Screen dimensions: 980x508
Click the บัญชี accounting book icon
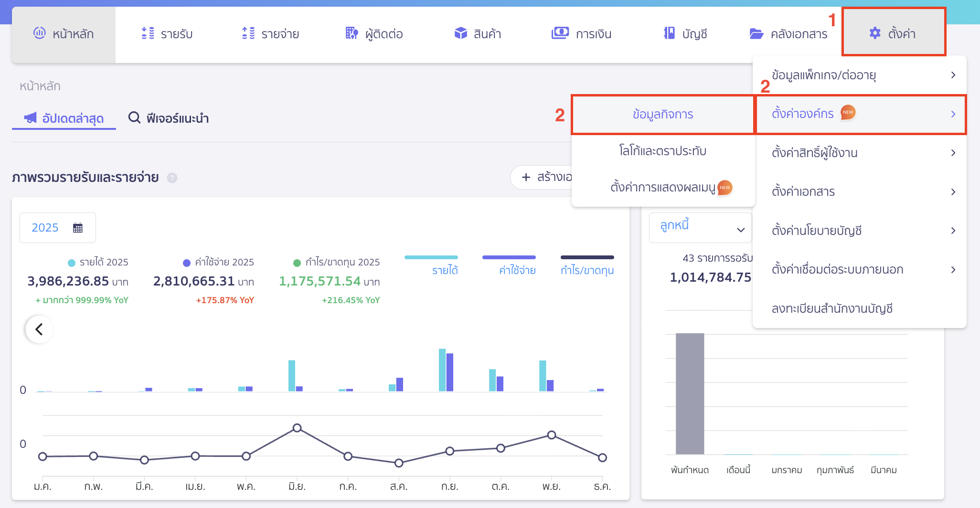click(x=669, y=33)
